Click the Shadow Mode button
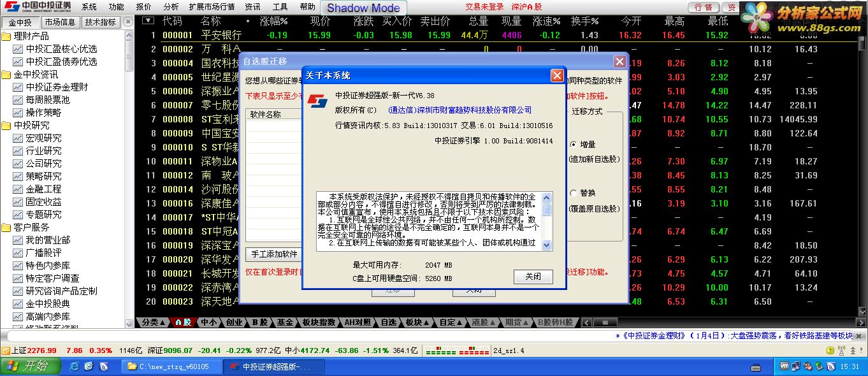 (x=364, y=8)
